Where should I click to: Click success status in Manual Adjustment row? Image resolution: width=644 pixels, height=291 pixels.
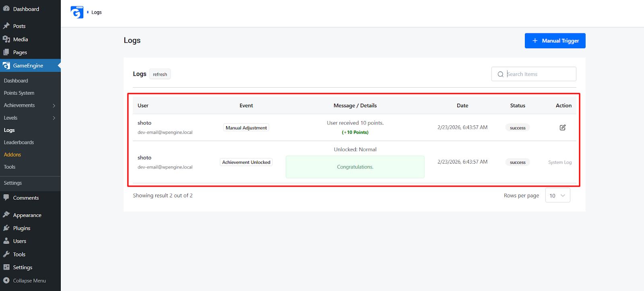(518, 128)
